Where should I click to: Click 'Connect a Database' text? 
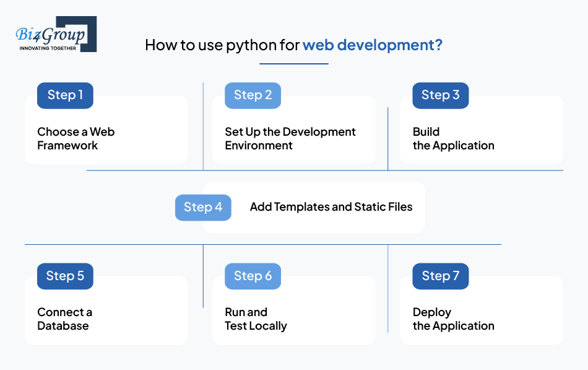pos(64,319)
